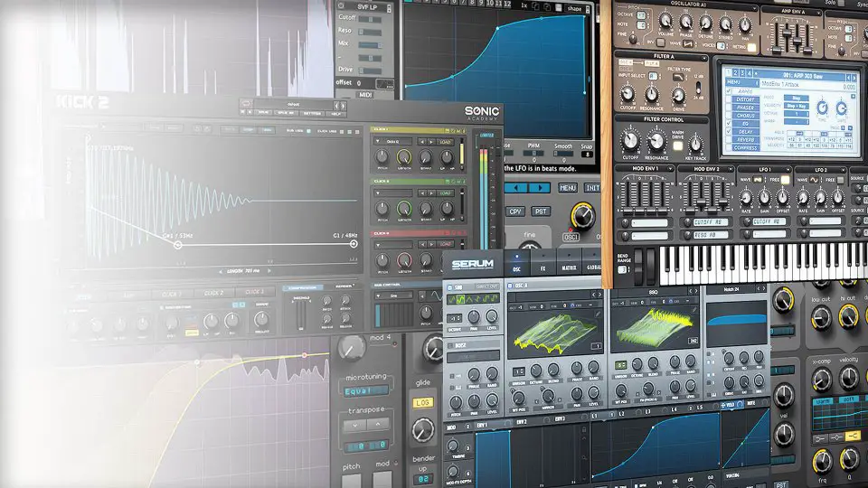The image size is (868, 488).
Task: Toggle the EQ effect checkbox in the display
Action: pyautogui.click(x=729, y=124)
